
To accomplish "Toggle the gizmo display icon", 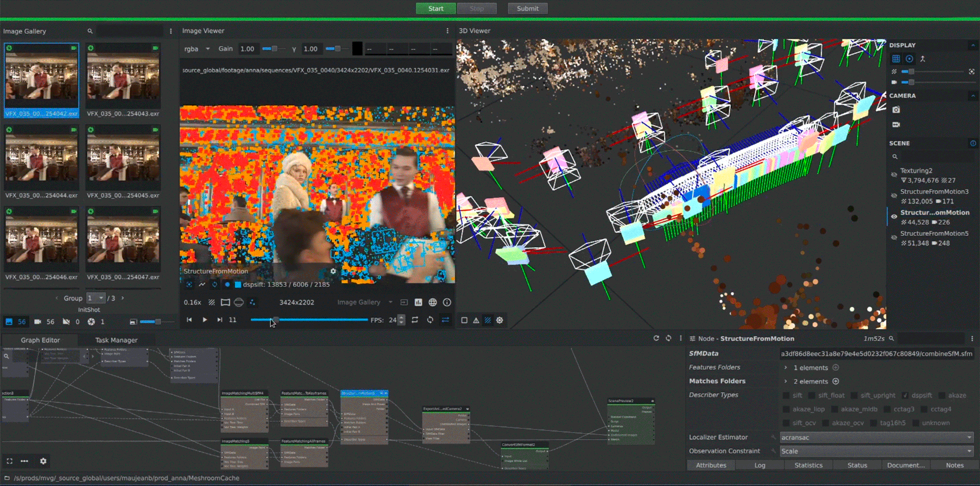I will 909,59.
